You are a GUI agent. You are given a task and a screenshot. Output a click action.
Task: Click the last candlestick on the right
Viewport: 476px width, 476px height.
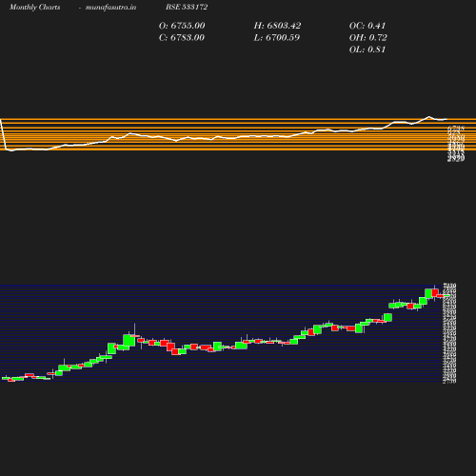(446, 295)
